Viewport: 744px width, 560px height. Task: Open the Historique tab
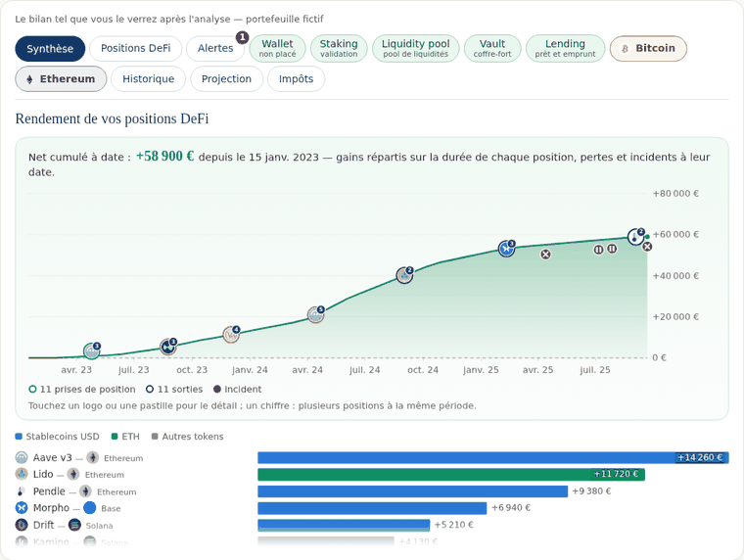(x=148, y=78)
